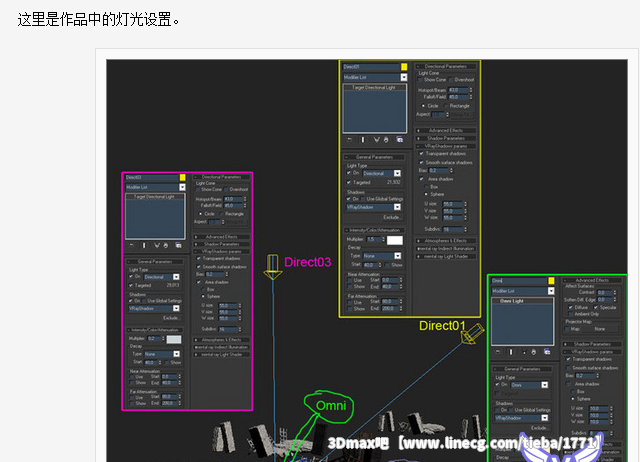Select Box radio button in Direct03 panel

pyautogui.click(x=203, y=289)
